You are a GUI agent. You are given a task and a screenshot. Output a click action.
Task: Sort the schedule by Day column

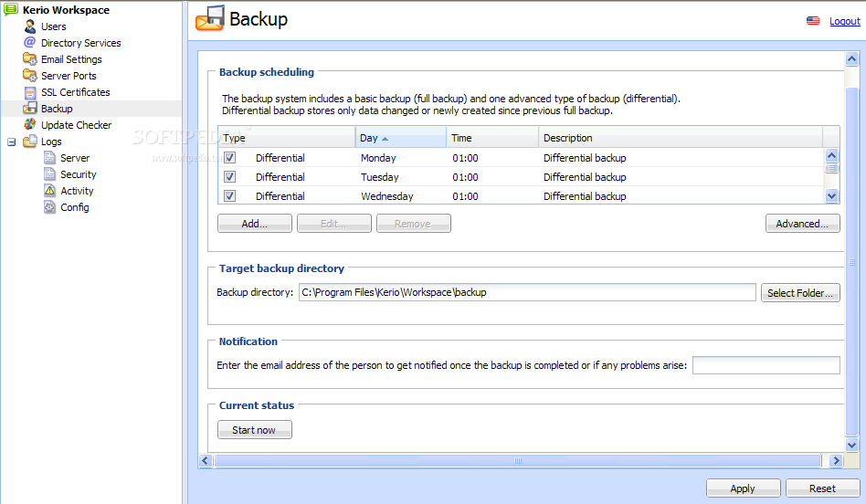coord(400,138)
